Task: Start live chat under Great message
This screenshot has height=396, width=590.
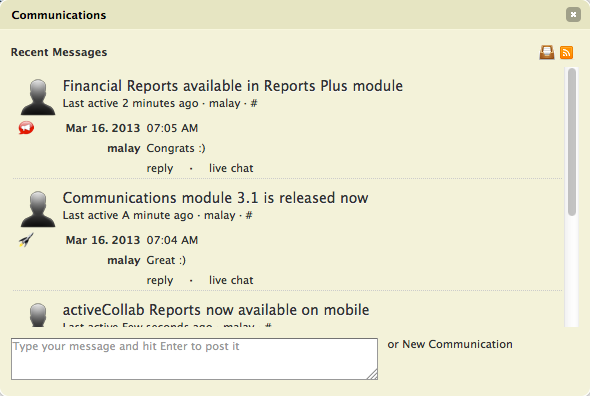Action: pos(231,280)
